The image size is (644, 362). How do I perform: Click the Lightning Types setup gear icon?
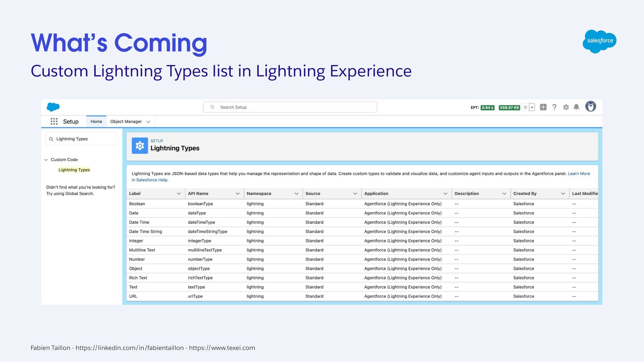pyautogui.click(x=140, y=145)
